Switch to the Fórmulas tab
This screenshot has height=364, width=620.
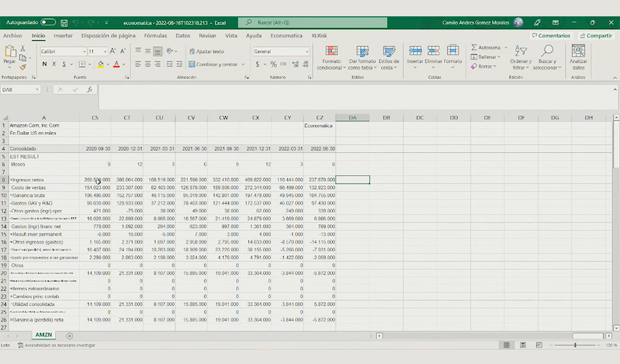click(156, 35)
